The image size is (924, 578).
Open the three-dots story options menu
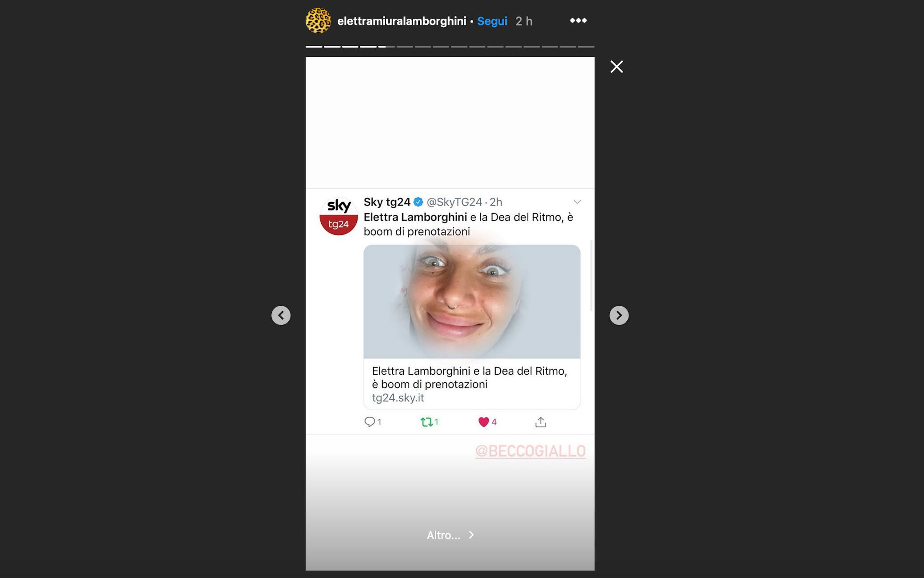(578, 20)
